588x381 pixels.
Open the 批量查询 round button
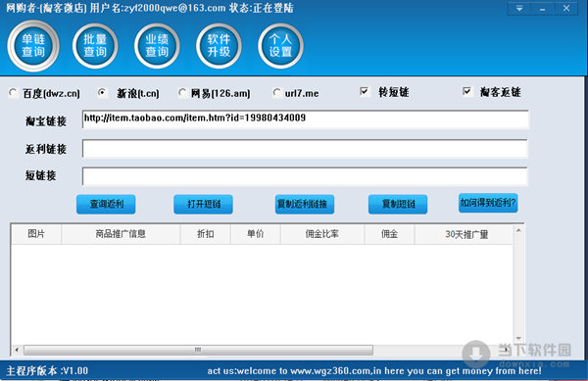(x=95, y=46)
